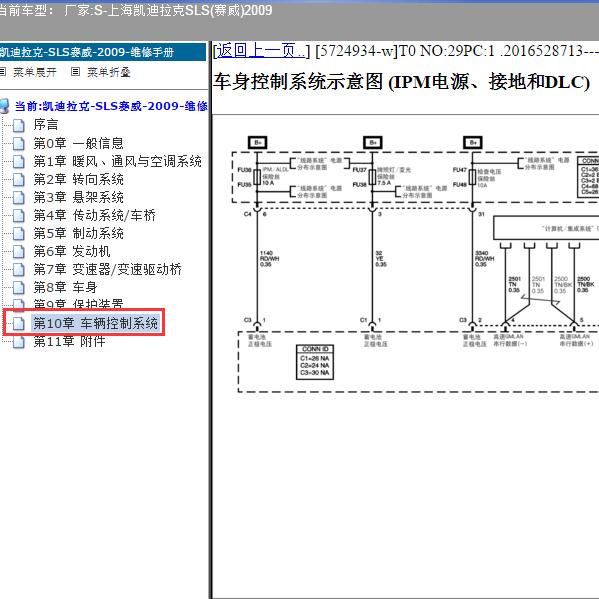
Task: Click the page icon beside 第8章
Action: 18,287
